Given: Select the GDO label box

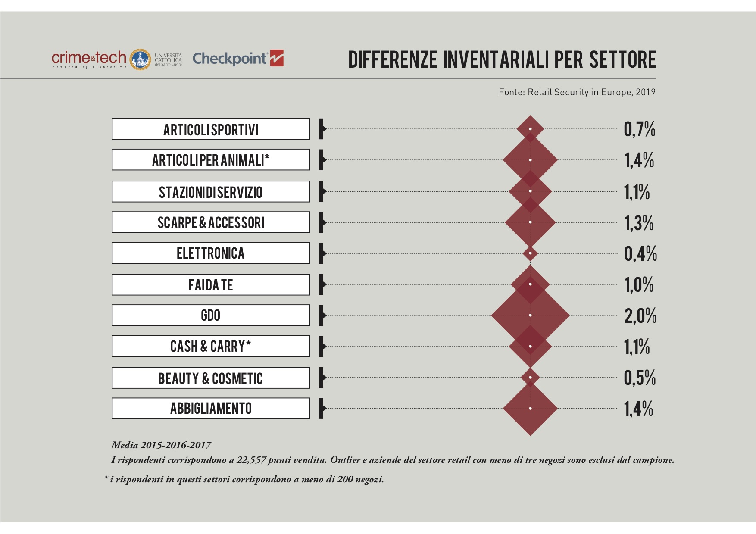Looking at the screenshot, I should (211, 315).
